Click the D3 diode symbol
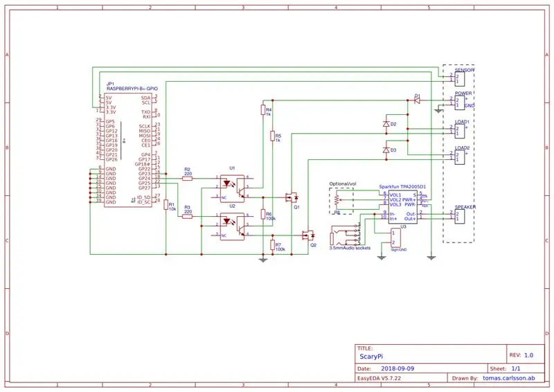 [386, 150]
